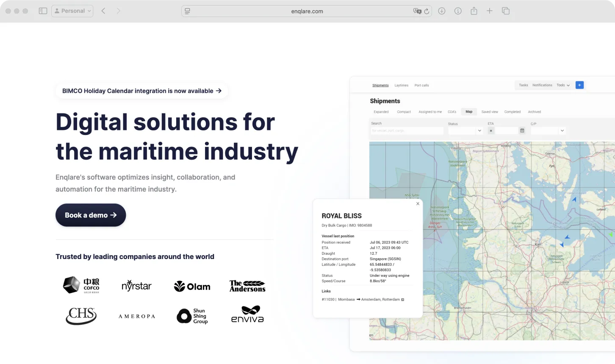Click the Nyrstar company logo

coord(136,286)
